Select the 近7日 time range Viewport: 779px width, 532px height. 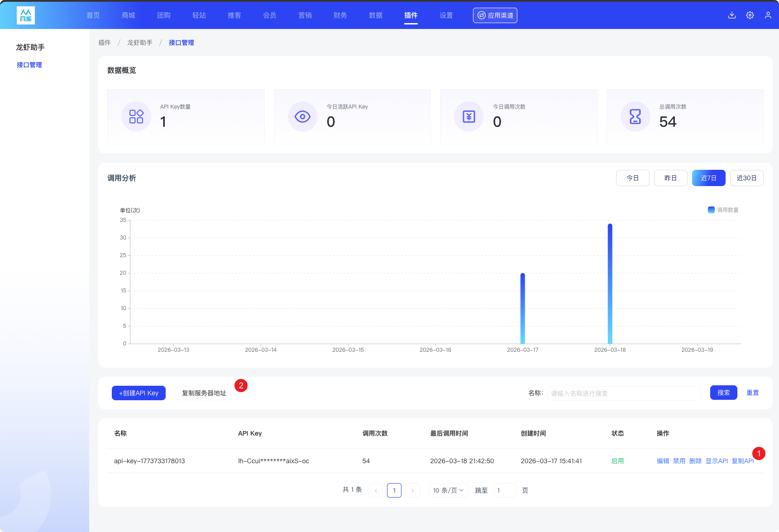709,178
